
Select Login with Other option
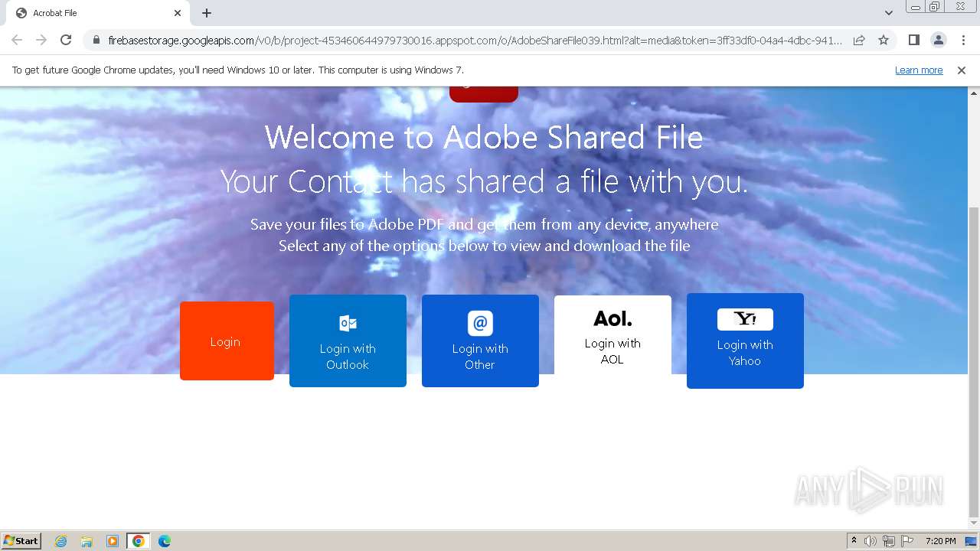pyautogui.click(x=480, y=341)
